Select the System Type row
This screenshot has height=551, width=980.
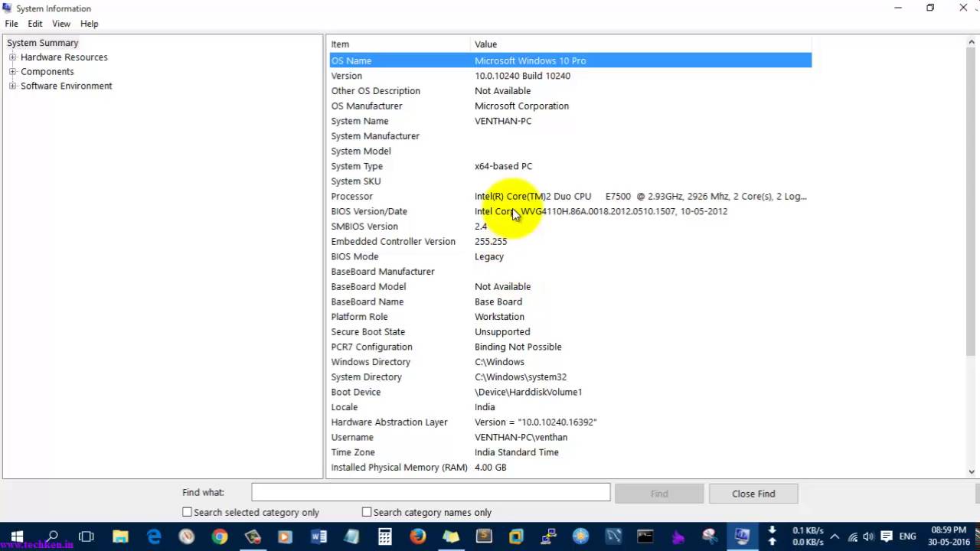coord(570,166)
